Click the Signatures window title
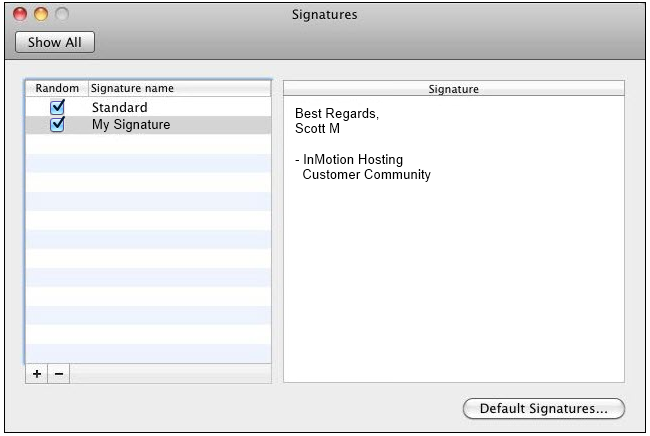 [x=324, y=15]
